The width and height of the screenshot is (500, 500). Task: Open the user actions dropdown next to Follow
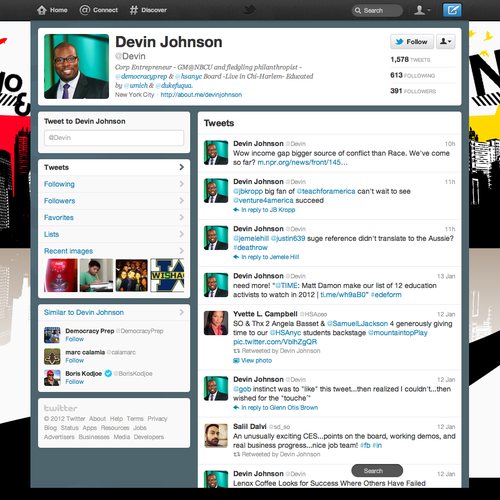pyautogui.click(x=446, y=42)
